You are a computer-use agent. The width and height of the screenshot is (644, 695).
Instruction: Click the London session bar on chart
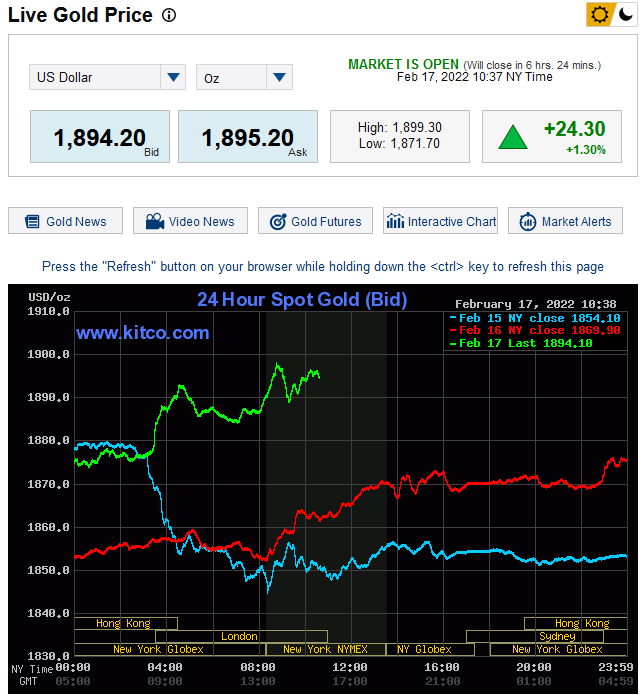[242, 636]
